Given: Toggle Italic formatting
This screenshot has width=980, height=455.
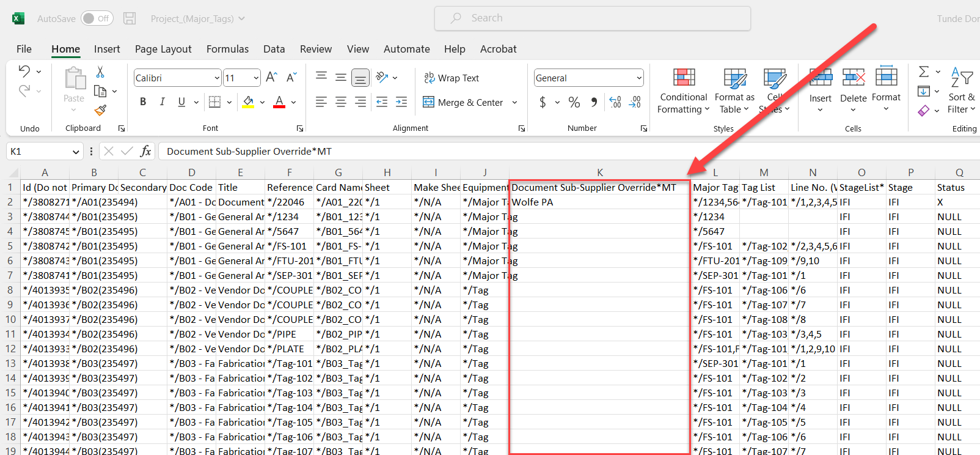Looking at the screenshot, I should (x=162, y=102).
